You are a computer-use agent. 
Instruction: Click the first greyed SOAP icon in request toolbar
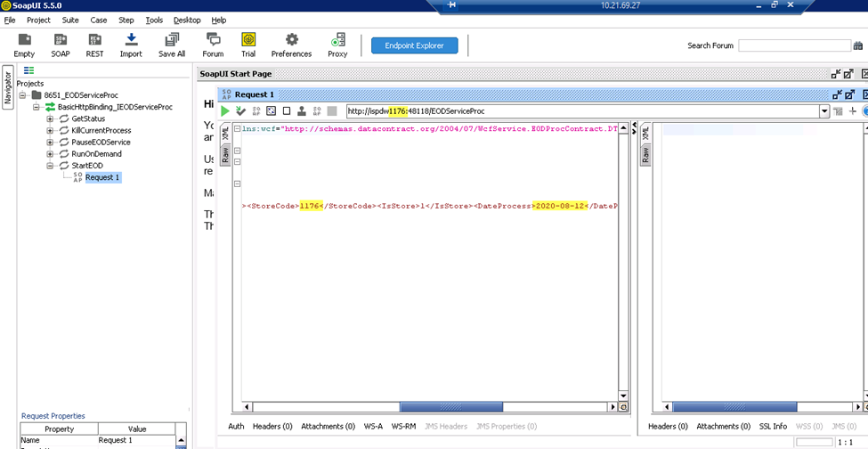tap(256, 110)
